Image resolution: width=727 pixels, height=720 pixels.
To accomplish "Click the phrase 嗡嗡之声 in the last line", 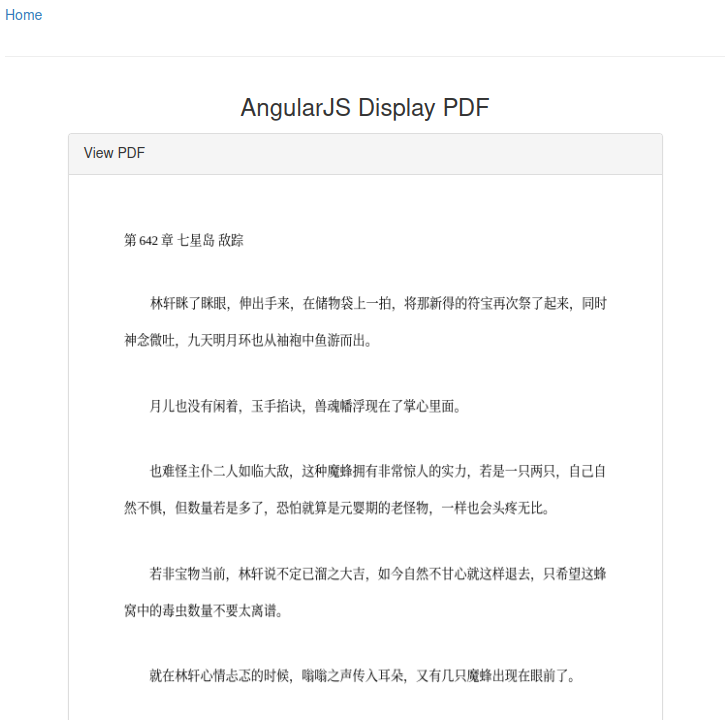I will tap(327, 676).
